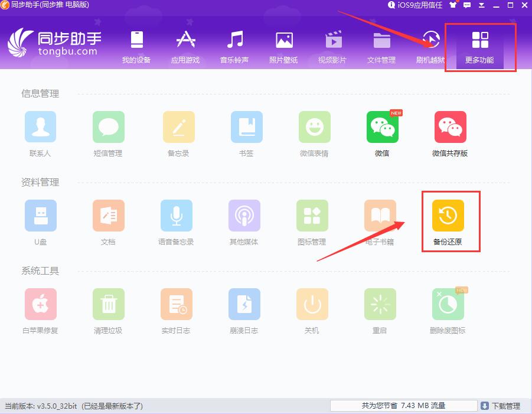Viewport: 532px width, 414px height.
Task: Open 电子书籍 (E-books) manager
Action: point(380,216)
